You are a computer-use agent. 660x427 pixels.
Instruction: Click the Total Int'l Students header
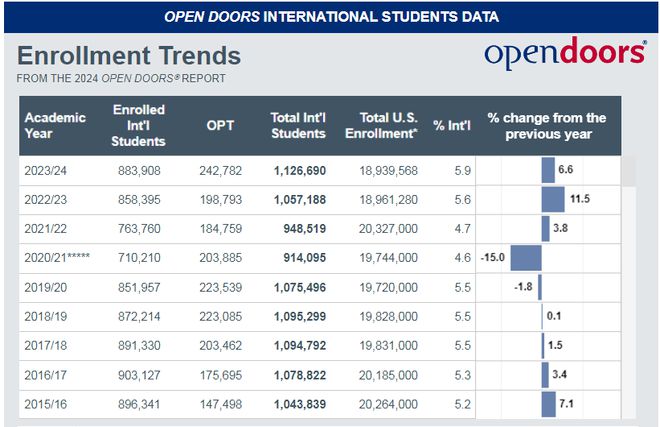(298, 126)
